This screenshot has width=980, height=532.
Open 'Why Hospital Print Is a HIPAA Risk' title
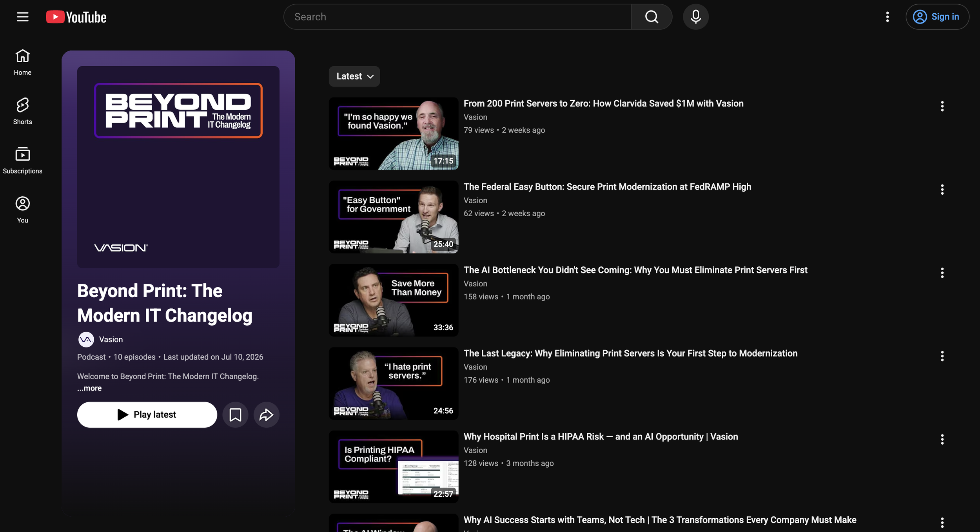pos(601,437)
